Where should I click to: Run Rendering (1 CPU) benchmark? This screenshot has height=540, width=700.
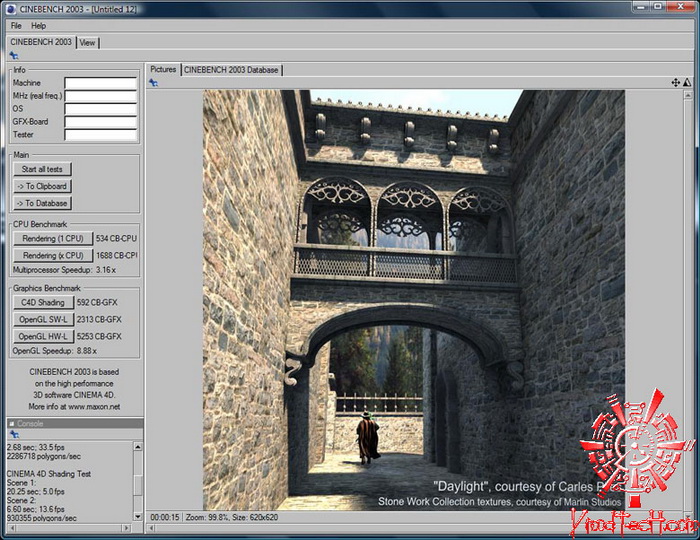click(53, 238)
